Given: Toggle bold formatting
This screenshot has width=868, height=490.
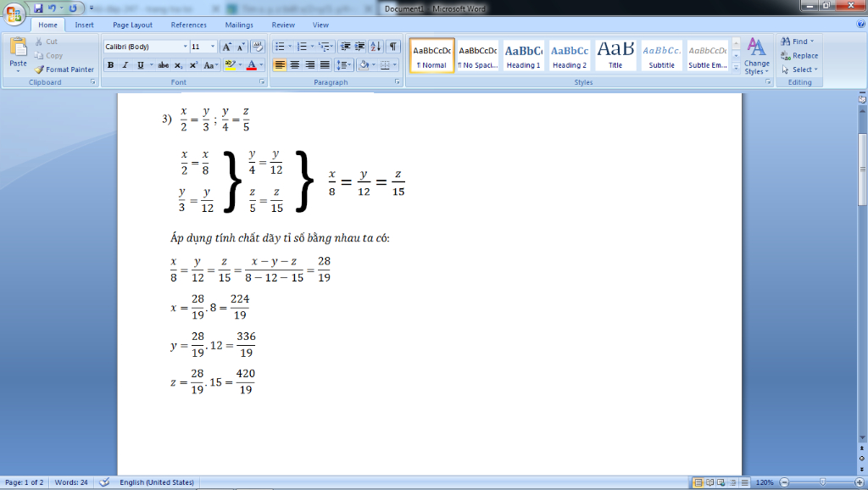Looking at the screenshot, I should [x=111, y=65].
